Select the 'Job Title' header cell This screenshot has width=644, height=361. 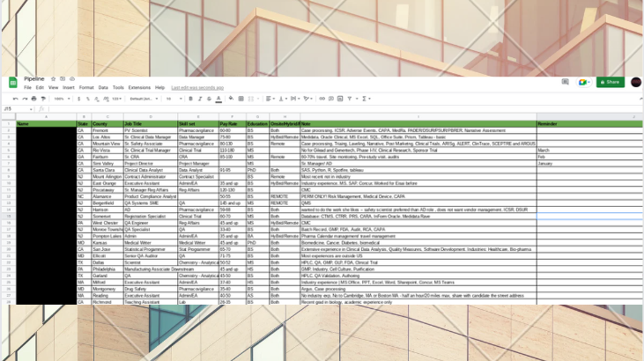coord(151,123)
